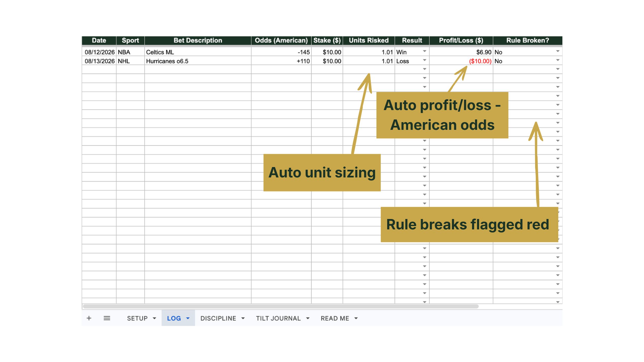
Task: Select the Date column header
Action: [x=99, y=40]
